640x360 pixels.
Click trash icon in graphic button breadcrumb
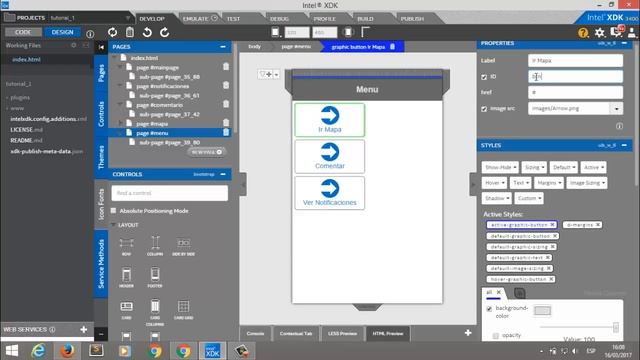[392, 47]
